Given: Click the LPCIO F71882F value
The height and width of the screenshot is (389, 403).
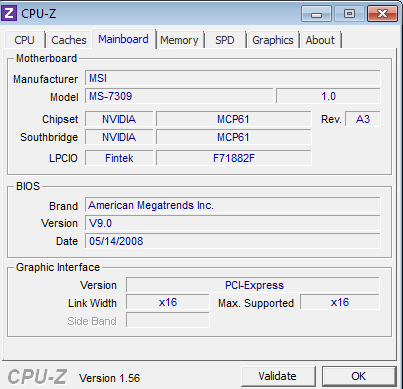Looking at the screenshot, I should (233, 158).
